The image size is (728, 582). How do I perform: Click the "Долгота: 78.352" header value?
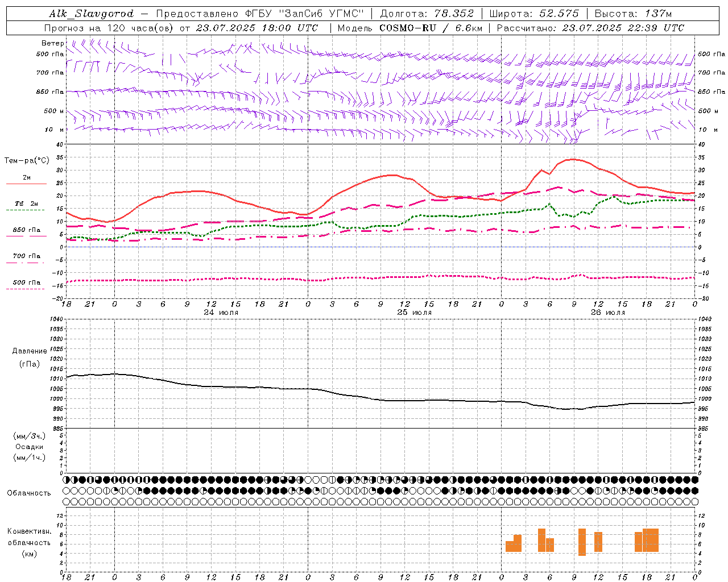[427, 14]
